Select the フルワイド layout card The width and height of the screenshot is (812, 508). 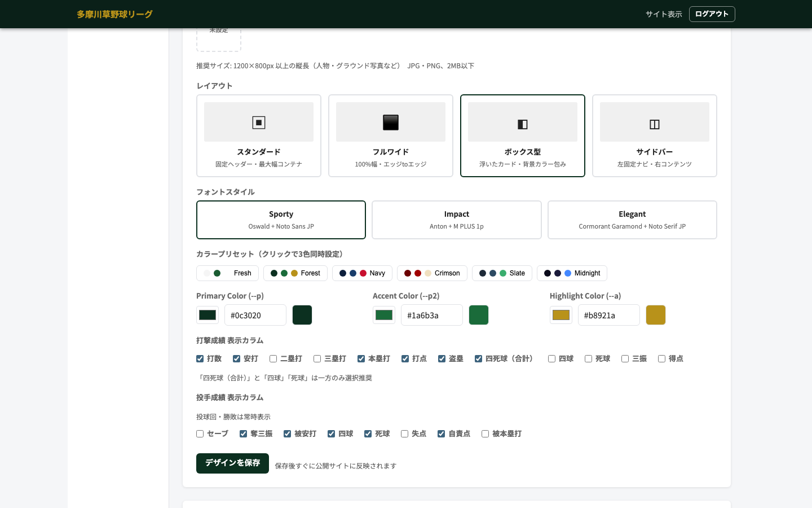tap(391, 135)
